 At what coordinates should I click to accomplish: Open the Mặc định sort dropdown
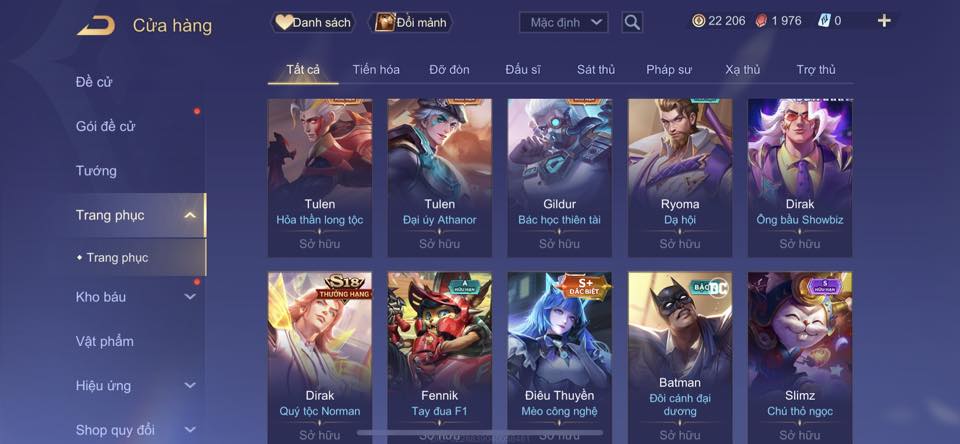(x=564, y=23)
